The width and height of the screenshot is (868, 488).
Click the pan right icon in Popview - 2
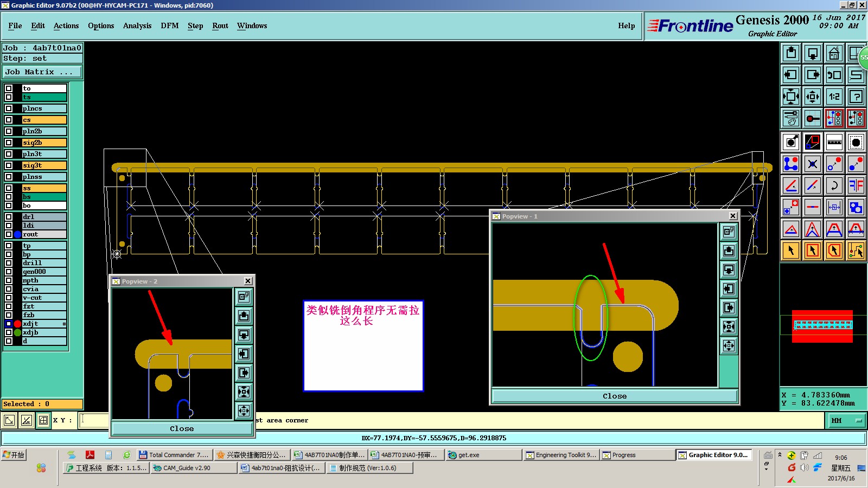coord(244,373)
